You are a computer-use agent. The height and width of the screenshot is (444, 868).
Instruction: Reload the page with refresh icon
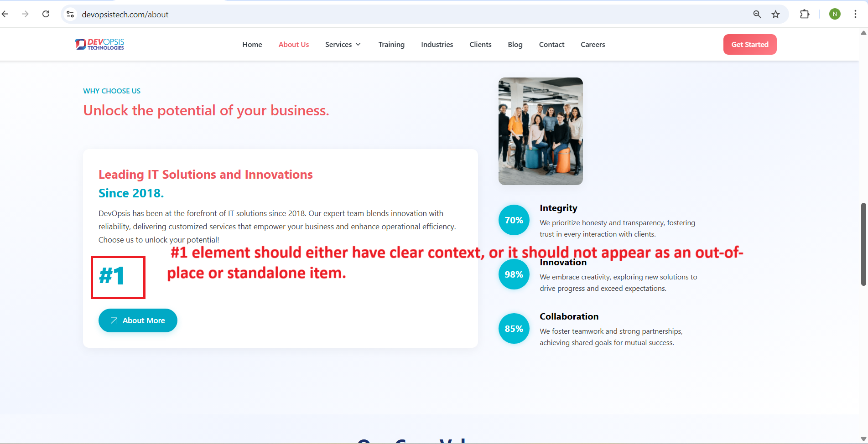point(46,14)
